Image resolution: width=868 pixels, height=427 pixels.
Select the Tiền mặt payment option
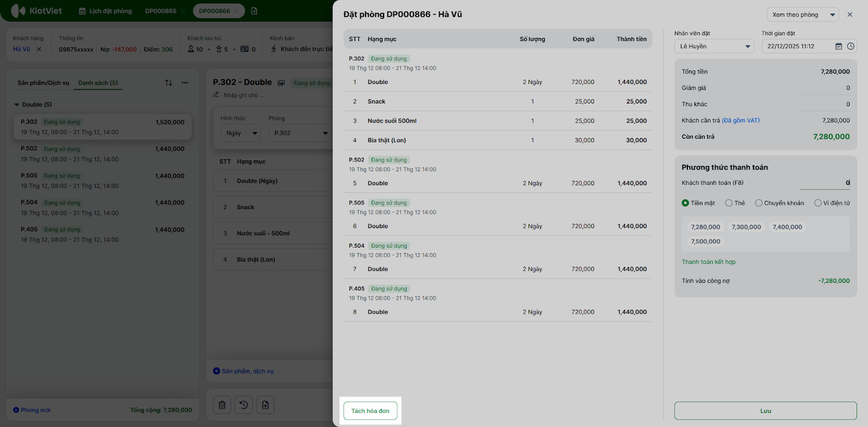point(686,203)
